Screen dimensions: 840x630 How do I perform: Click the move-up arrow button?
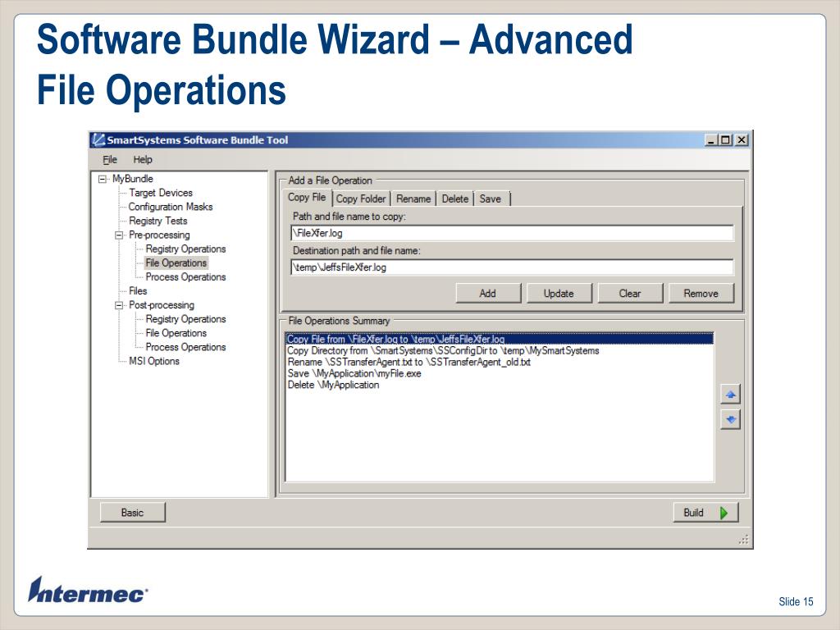[730, 395]
